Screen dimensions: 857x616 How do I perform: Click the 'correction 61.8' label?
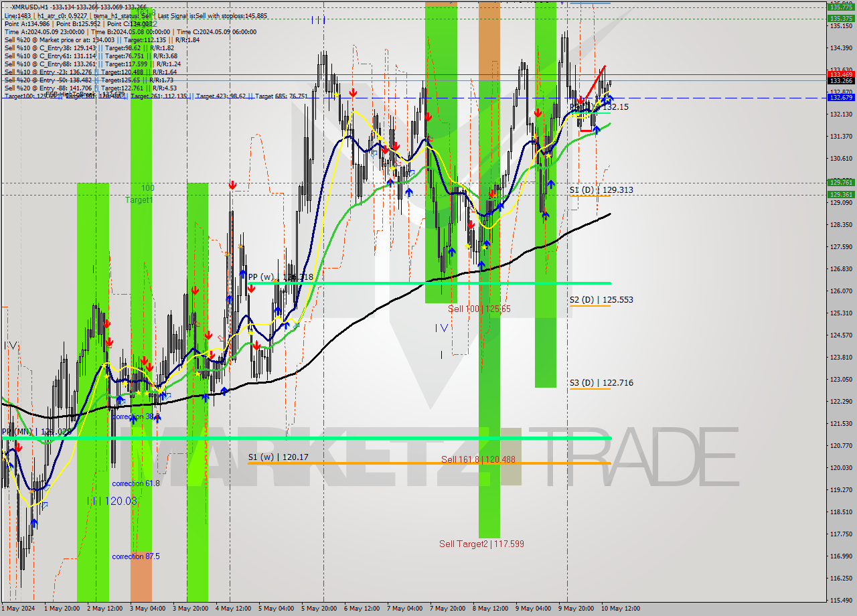pos(136,483)
